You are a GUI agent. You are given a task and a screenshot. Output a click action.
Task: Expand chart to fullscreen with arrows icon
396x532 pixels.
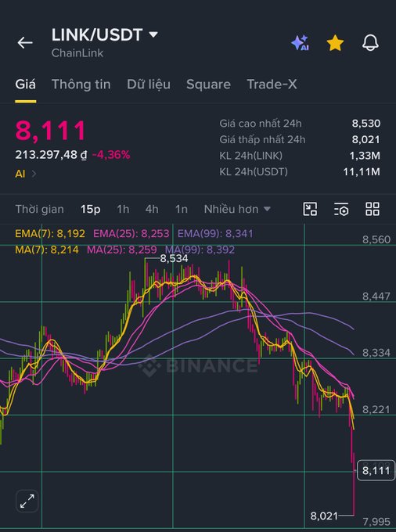(x=27, y=501)
